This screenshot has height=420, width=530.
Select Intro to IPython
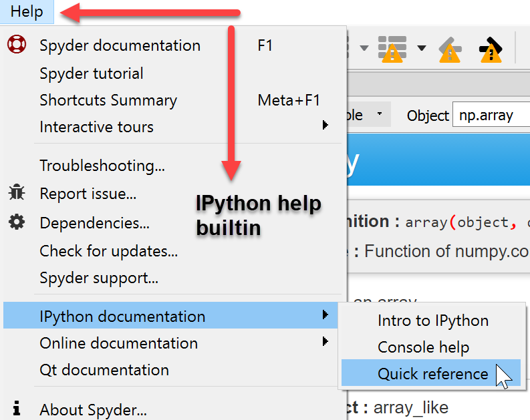[431, 321]
